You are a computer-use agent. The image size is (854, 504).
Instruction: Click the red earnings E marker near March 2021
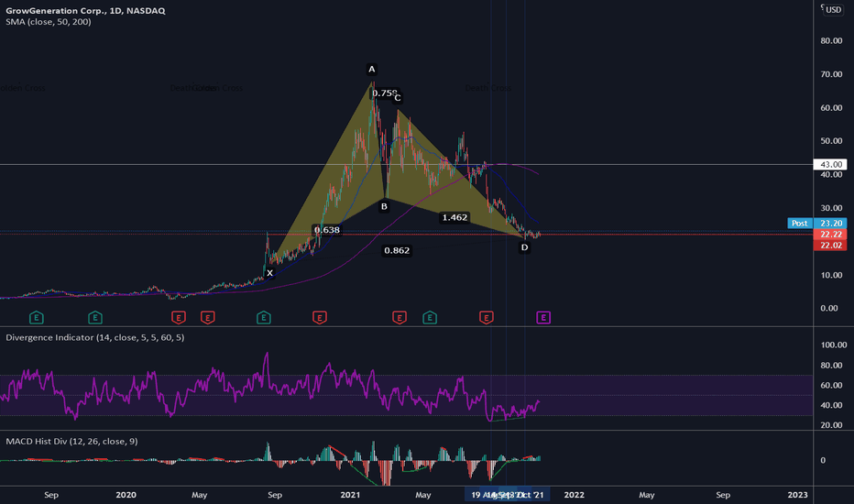click(x=400, y=317)
